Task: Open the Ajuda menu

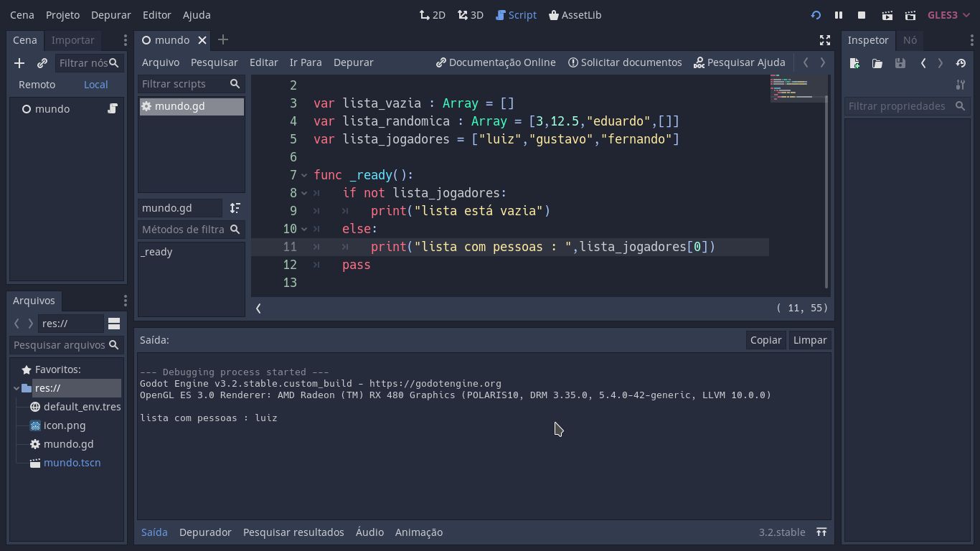Action: pos(197,14)
